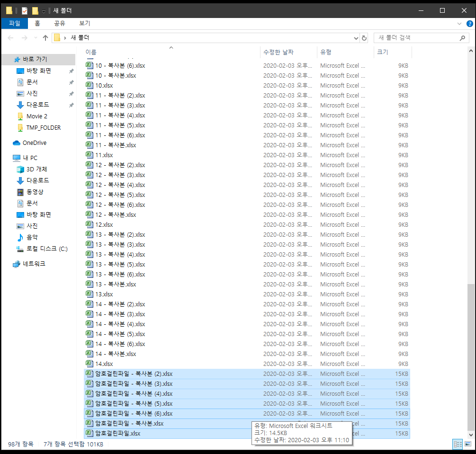Switch to large icons view in status bar
The height and width of the screenshot is (454, 476).
click(x=468, y=445)
